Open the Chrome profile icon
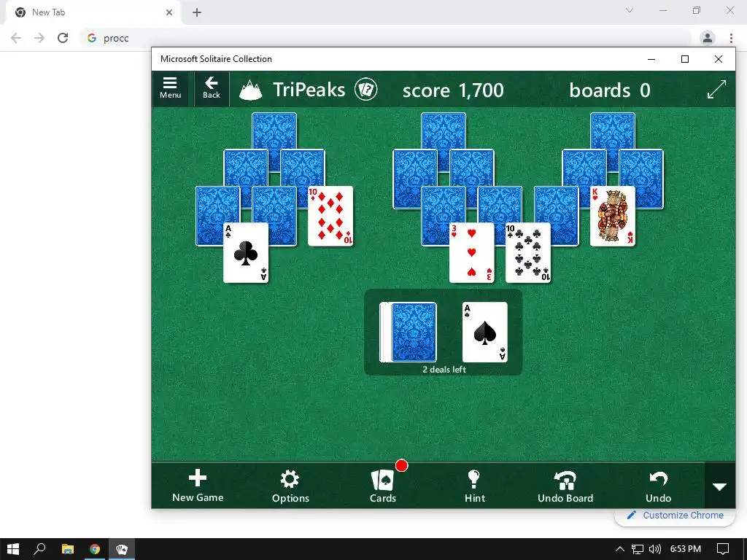Screen dimensions: 747x560 708,38
